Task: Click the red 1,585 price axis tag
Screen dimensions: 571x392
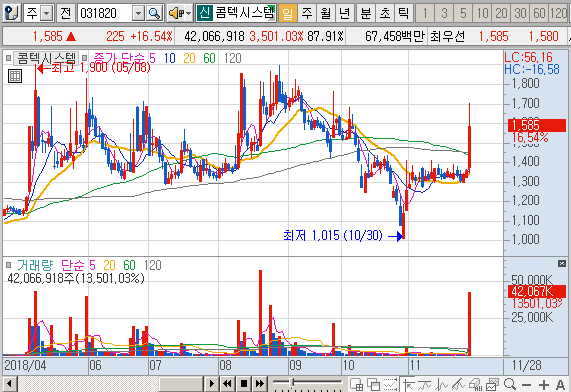Action: (537, 125)
